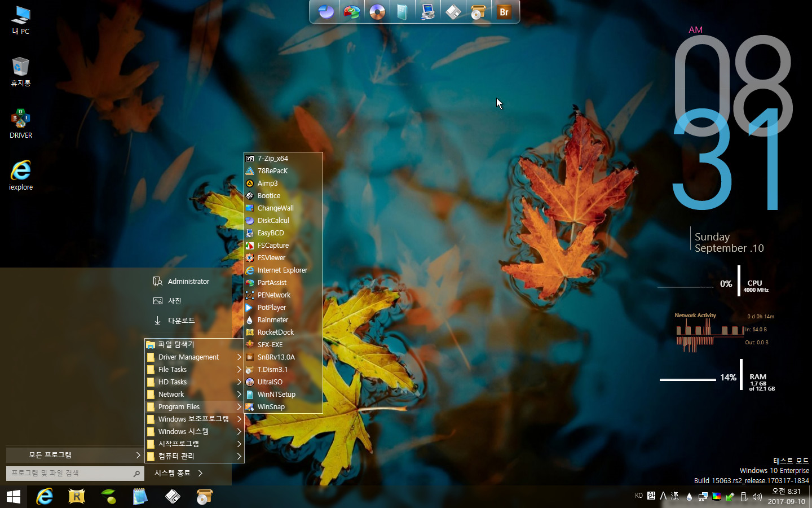Image resolution: width=812 pixels, height=508 pixels.
Task: Click the Sunday September .10 date widget
Action: 729,243
